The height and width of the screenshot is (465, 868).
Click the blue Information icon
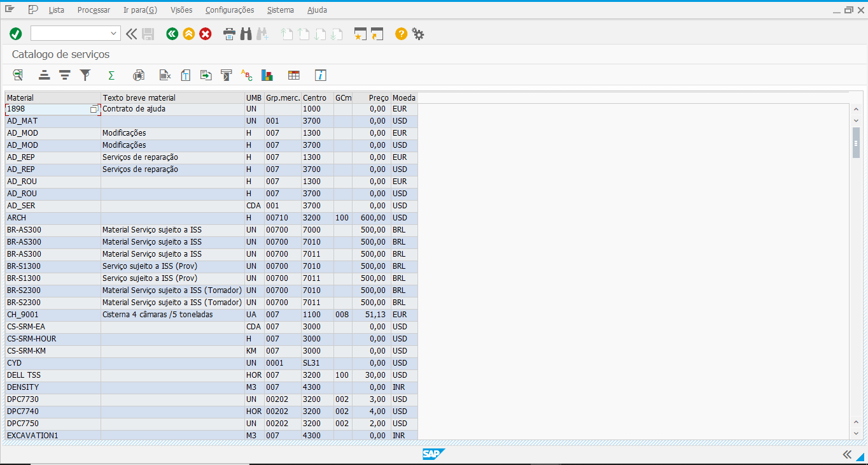pos(321,75)
